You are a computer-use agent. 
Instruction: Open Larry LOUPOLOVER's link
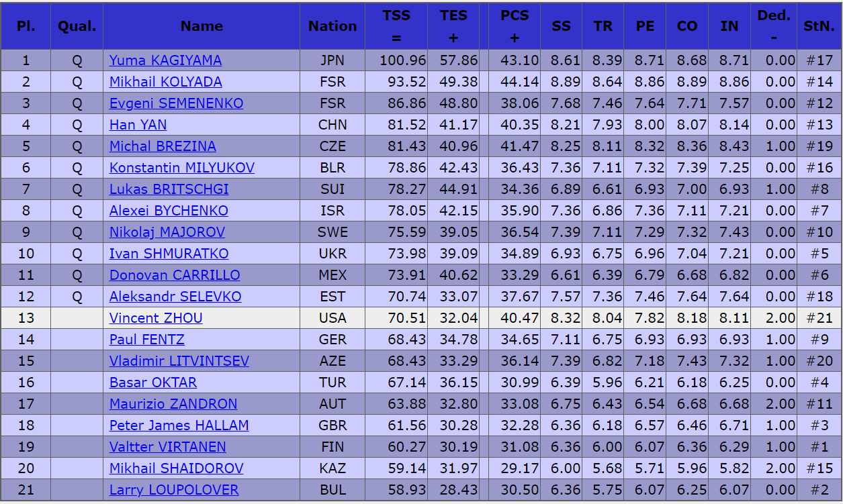pos(174,490)
